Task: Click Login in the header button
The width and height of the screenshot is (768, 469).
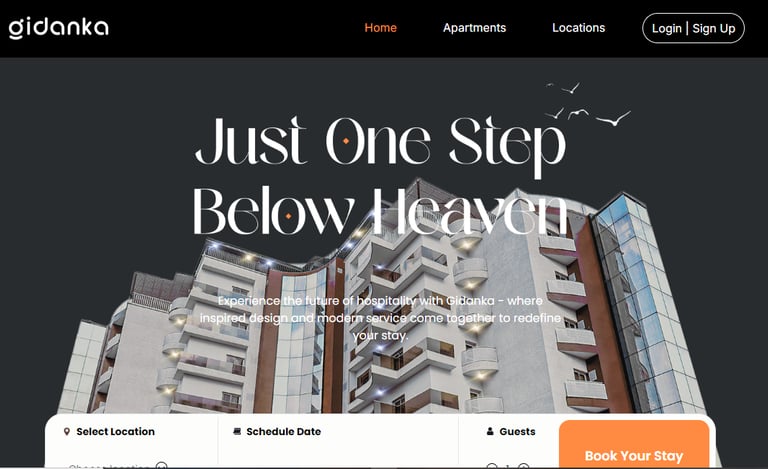Action: click(666, 28)
